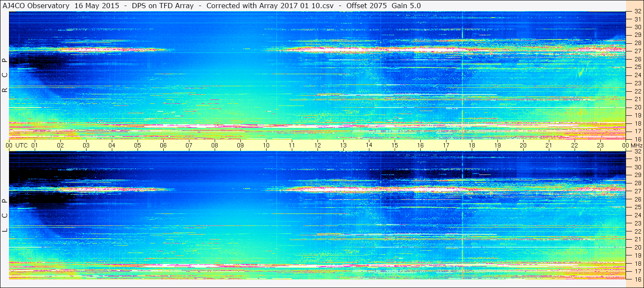This screenshot has width=644, height=288.
Task: Select the '16 May 2015' date text
Action: pos(96,6)
